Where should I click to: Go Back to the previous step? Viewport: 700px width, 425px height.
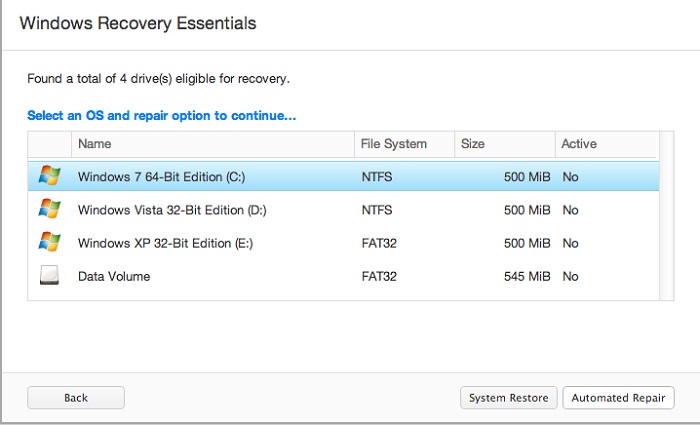coord(76,398)
